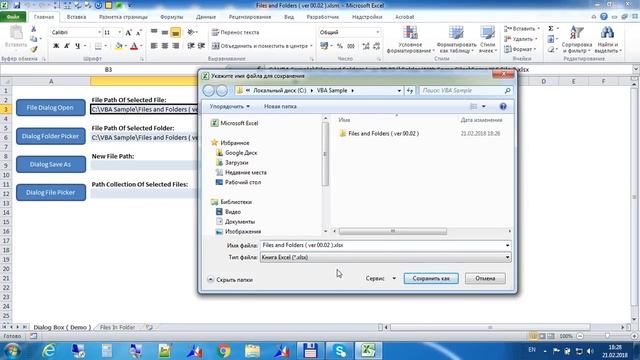This screenshot has width=640, height=360.
Task: Select Microsoft Excel in navigation tree
Action: pyautogui.click(x=234, y=123)
